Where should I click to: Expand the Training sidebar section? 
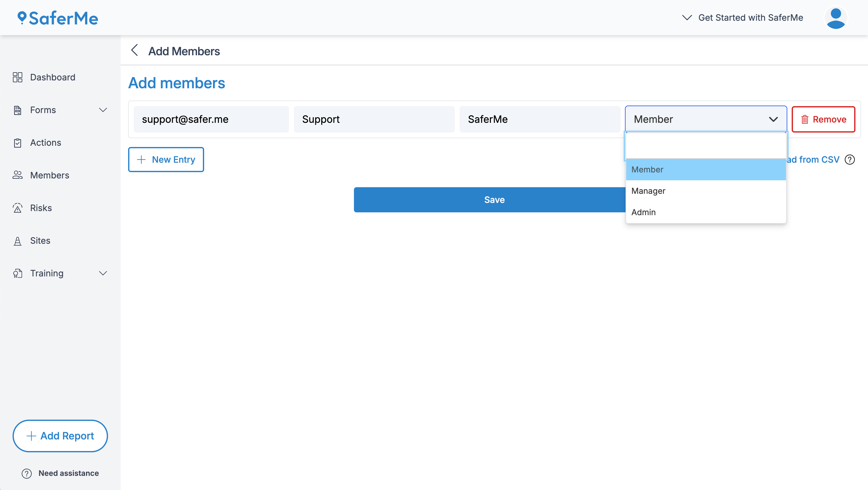click(103, 273)
